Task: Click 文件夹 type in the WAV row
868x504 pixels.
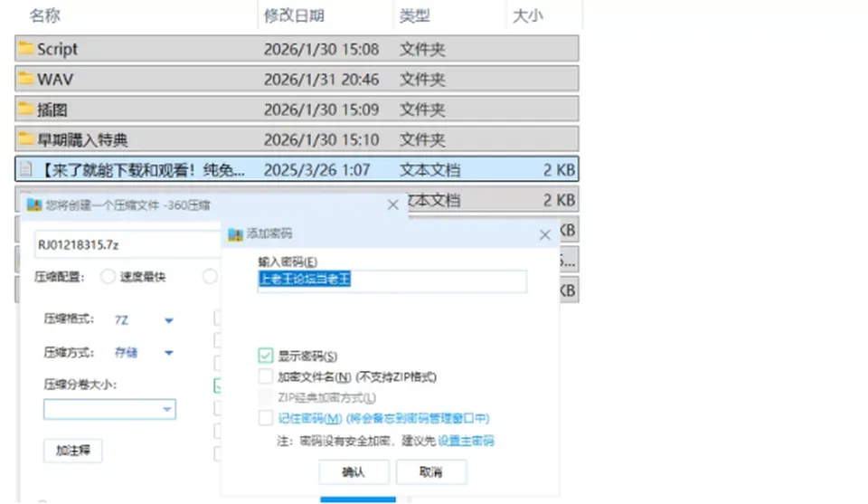Action: pyautogui.click(x=422, y=80)
